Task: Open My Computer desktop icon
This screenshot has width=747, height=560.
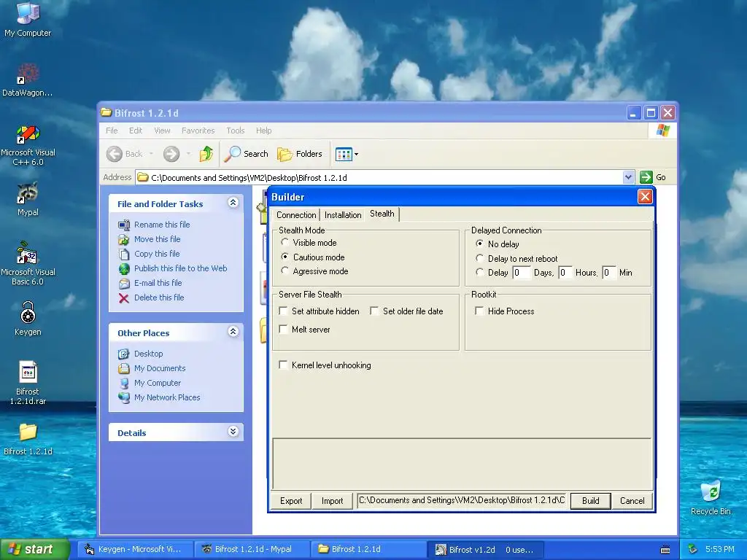Action: 28,19
